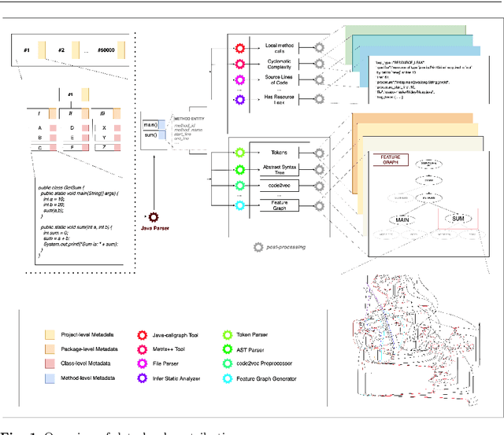Select the teal gear beside code2vec box
This screenshot has height=435, width=504.
point(239,186)
